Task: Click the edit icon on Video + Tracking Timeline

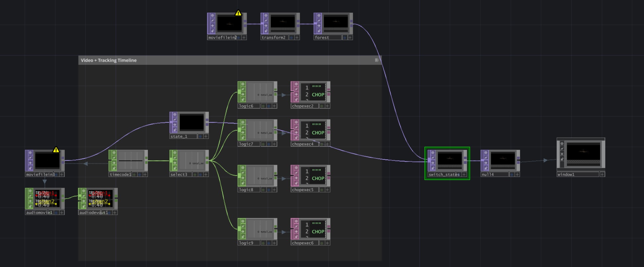Action: click(377, 60)
